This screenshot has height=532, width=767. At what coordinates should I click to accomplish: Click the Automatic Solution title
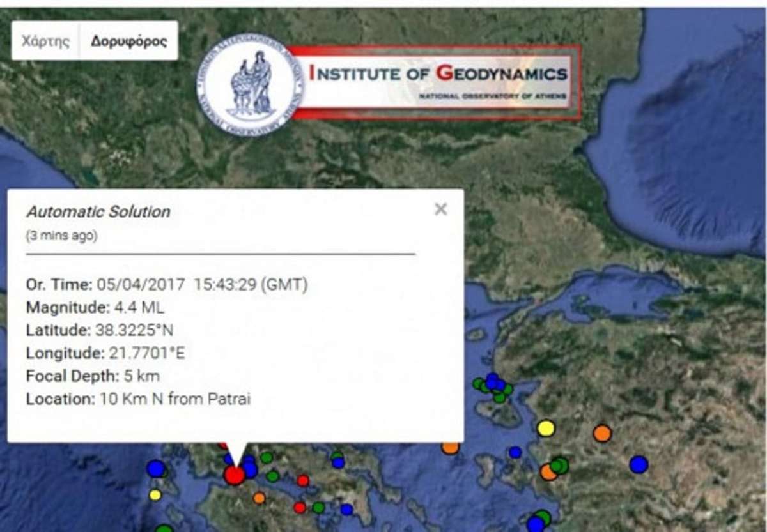pyautogui.click(x=98, y=211)
